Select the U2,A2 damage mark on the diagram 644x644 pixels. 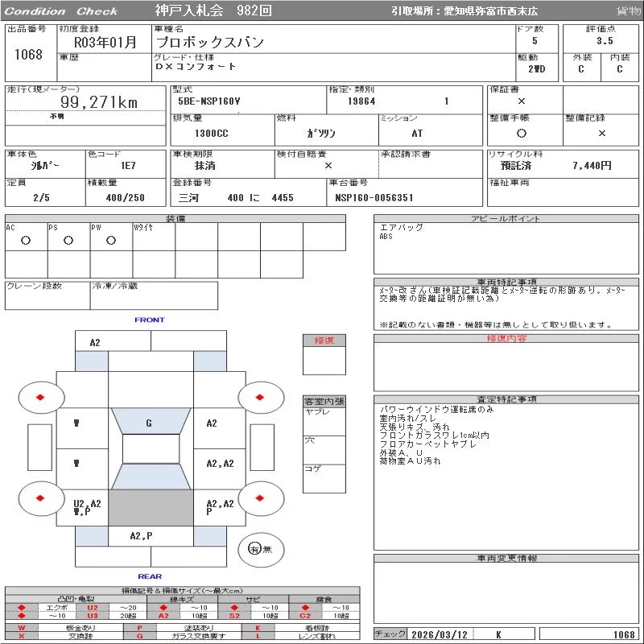pos(87,504)
